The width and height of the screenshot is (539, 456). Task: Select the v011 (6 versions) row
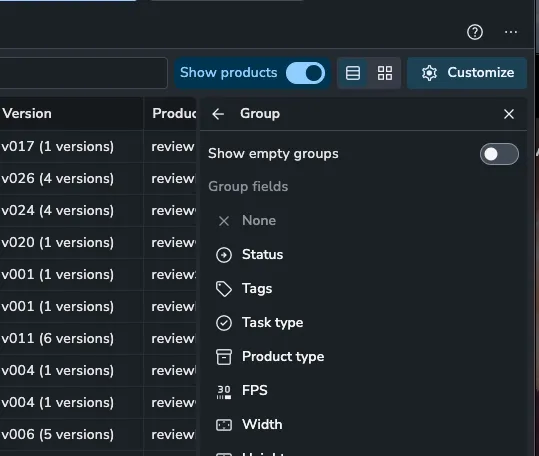(x=98, y=339)
